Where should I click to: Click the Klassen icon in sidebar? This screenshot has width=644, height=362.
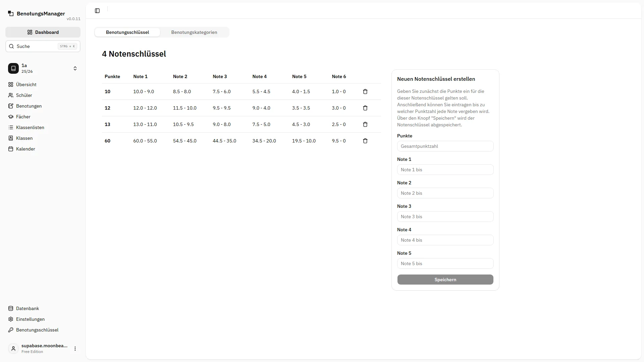click(x=11, y=138)
